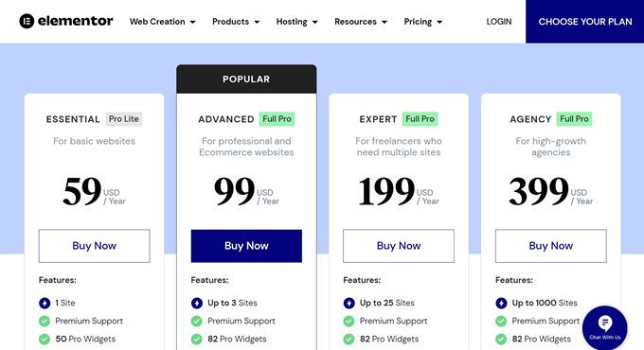Open the Pricing menu
The image size is (644, 350).
click(x=423, y=22)
